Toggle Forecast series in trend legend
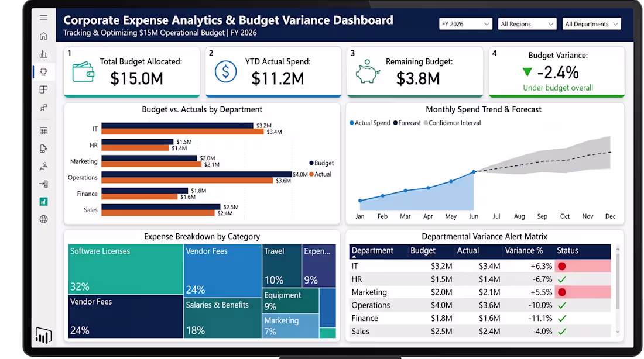This screenshot has width=644, height=359. [x=407, y=123]
